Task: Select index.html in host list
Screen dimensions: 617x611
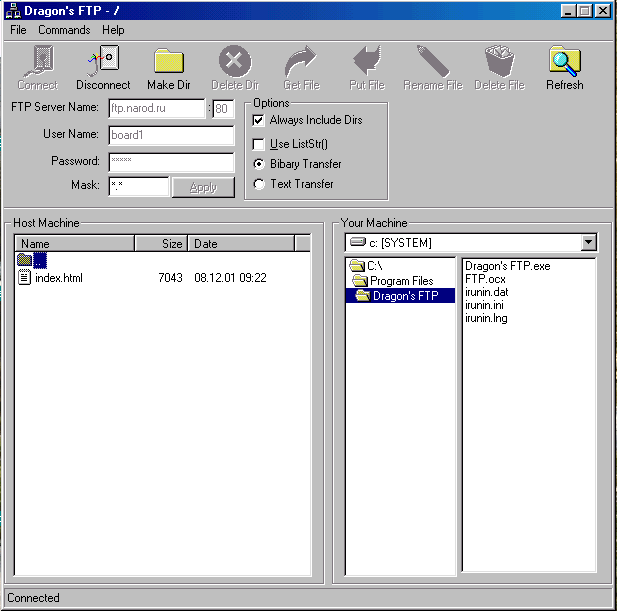Action: click(x=59, y=278)
